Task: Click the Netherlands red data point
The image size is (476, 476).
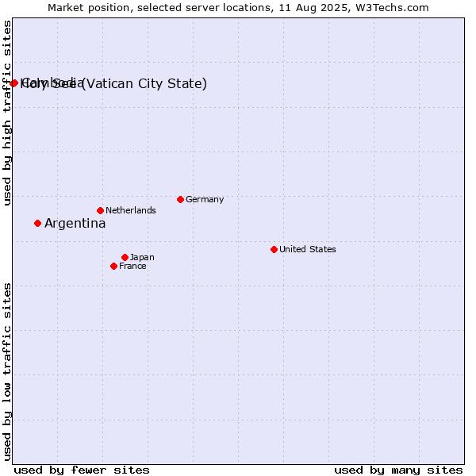Action: pos(100,210)
